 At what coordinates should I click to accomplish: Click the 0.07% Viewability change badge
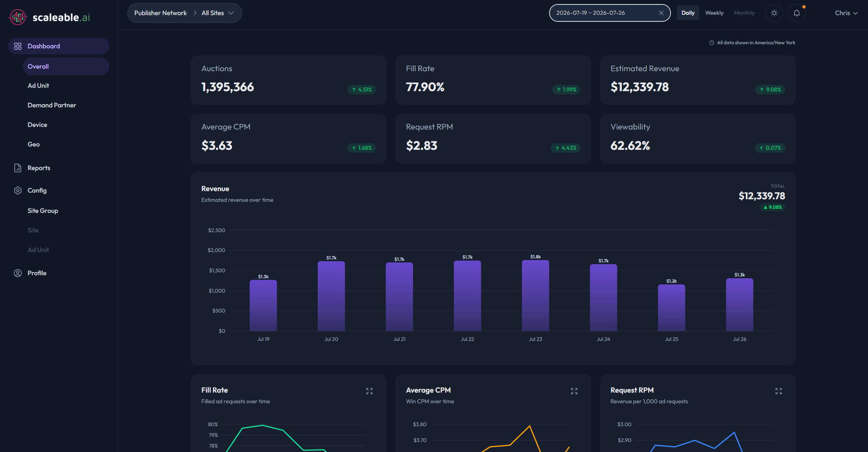(x=770, y=148)
